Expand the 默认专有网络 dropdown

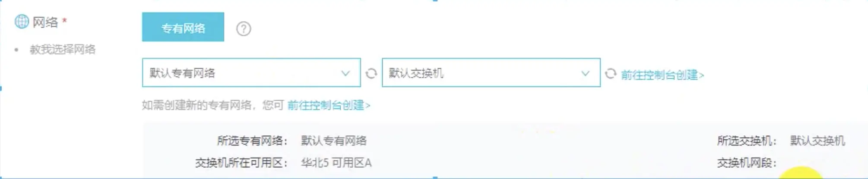[x=251, y=73]
